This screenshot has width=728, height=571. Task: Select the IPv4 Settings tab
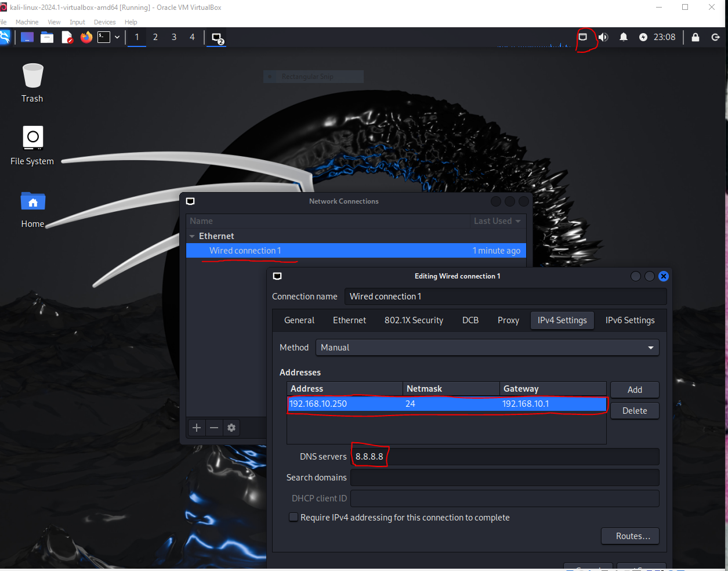point(562,320)
